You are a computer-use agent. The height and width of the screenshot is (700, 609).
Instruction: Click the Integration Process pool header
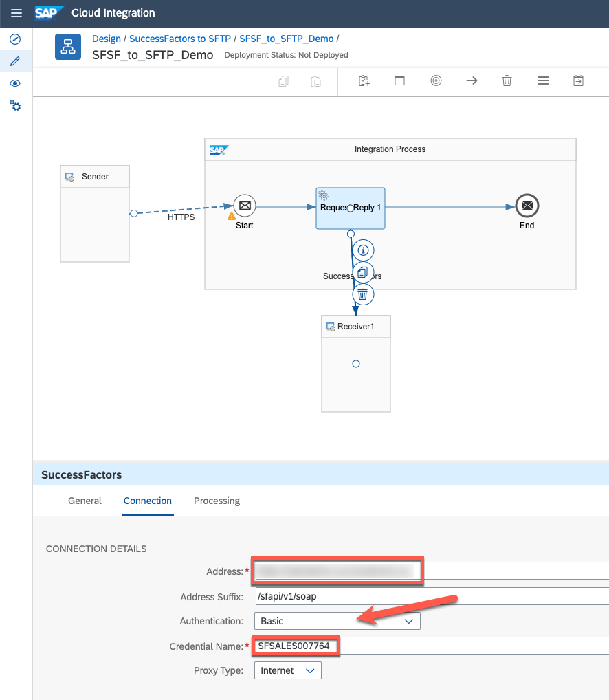pos(390,149)
